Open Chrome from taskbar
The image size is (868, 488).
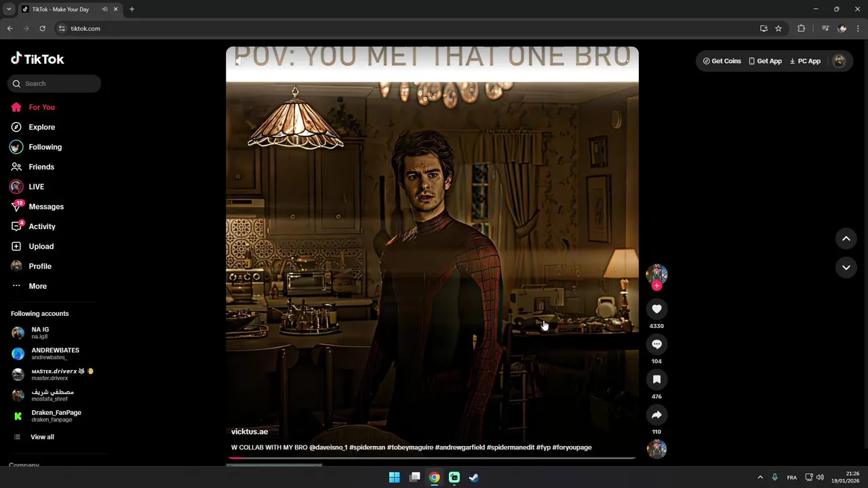pyautogui.click(x=434, y=477)
